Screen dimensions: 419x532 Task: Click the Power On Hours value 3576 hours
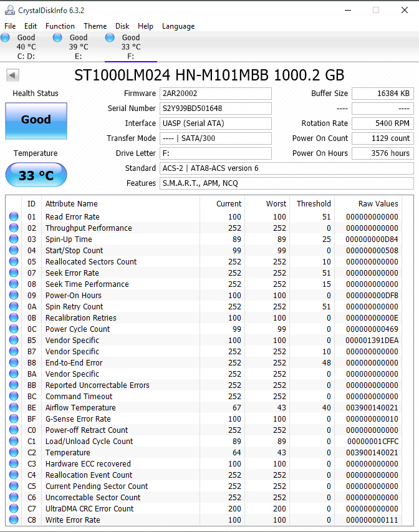click(383, 153)
